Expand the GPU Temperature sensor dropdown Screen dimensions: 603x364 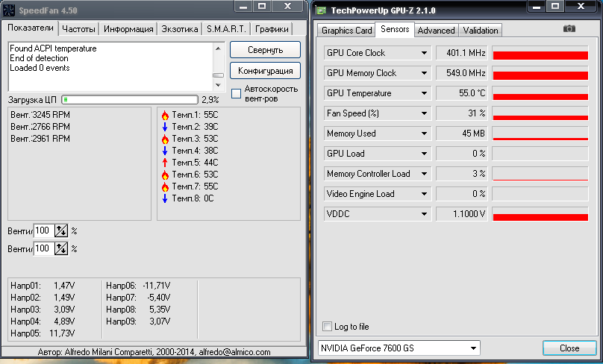[x=424, y=93]
